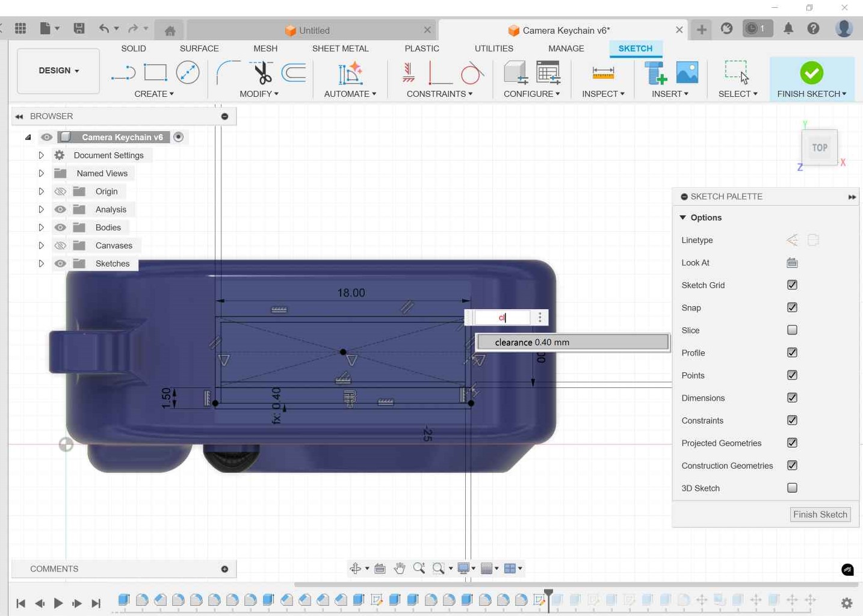This screenshot has width=863, height=616.
Task: Open the Automate constrain sketch tool
Action: 350,73
